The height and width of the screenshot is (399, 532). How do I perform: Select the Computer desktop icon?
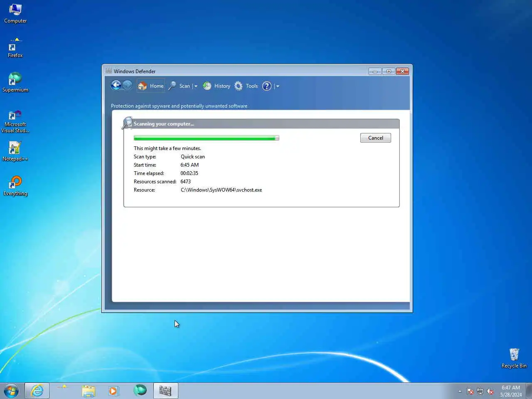tap(15, 13)
